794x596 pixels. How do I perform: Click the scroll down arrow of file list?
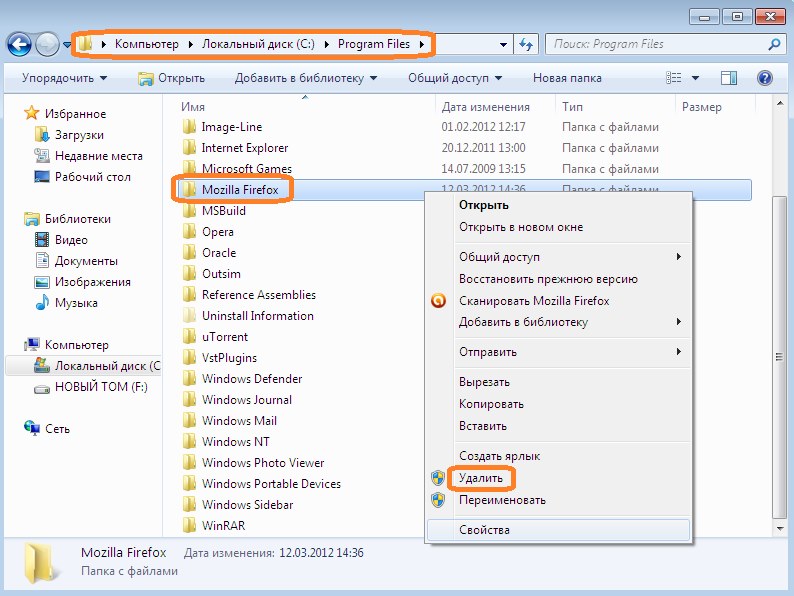(x=780, y=529)
